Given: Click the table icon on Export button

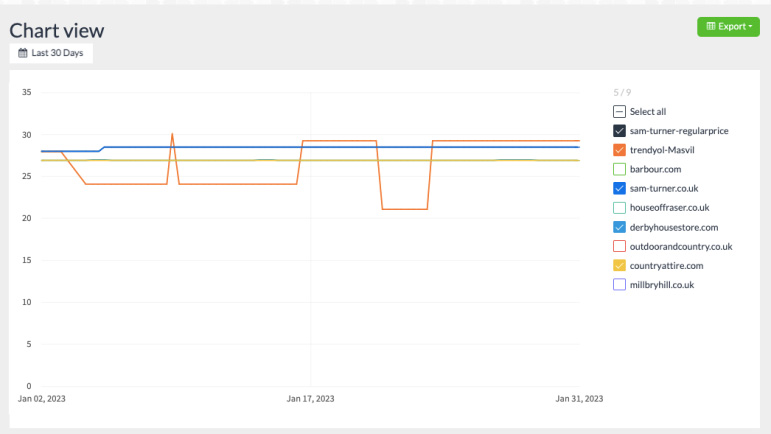Looking at the screenshot, I should (710, 26).
